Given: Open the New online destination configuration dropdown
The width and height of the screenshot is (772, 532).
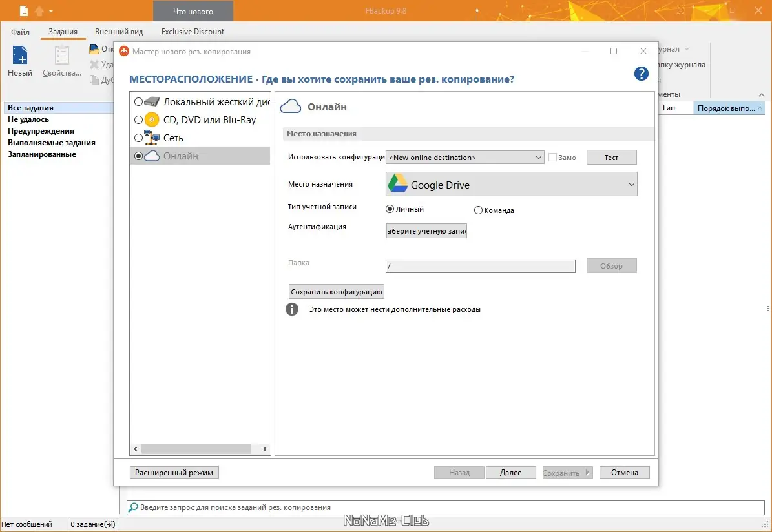Looking at the screenshot, I should [464, 158].
